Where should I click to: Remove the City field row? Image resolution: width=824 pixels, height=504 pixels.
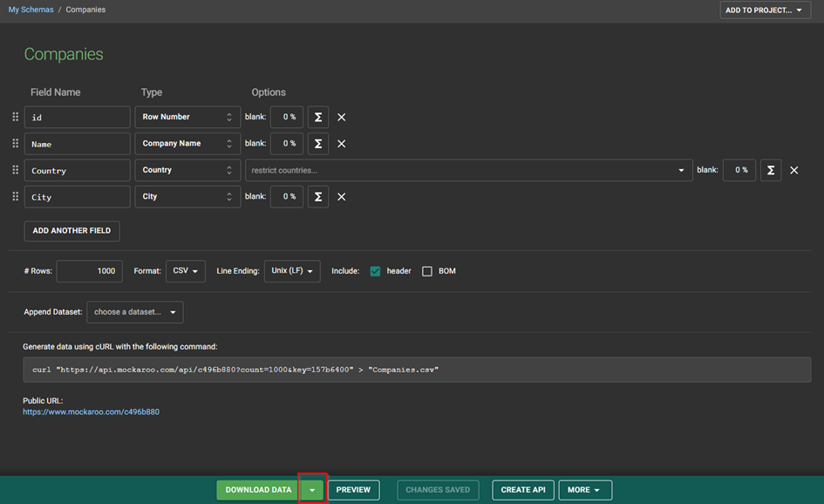pos(342,197)
